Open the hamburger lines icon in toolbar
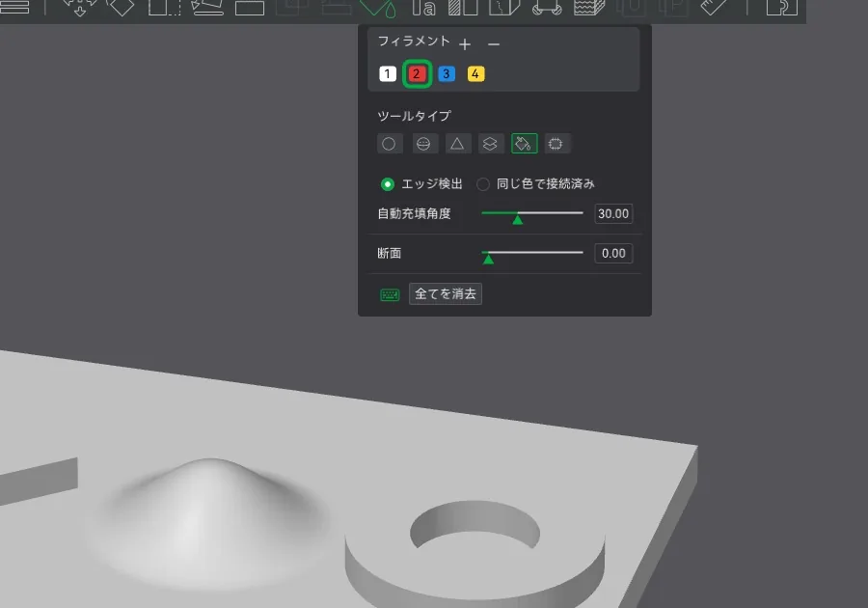Viewport: 868px width, 608px height. 14,7
